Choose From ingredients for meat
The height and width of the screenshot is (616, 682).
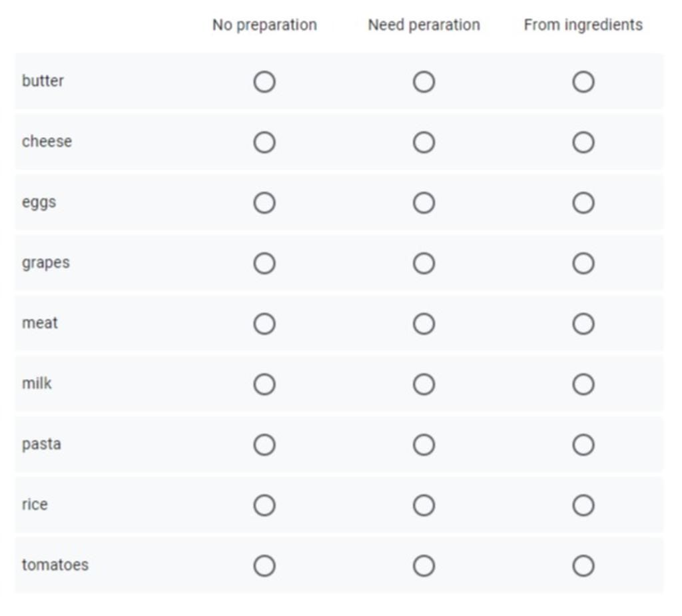coord(583,324)
